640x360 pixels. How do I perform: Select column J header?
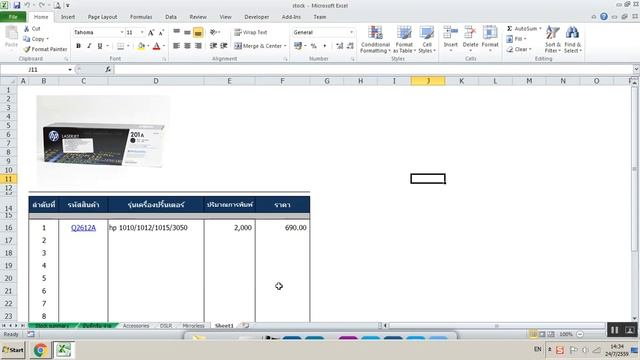coord(428,81)
